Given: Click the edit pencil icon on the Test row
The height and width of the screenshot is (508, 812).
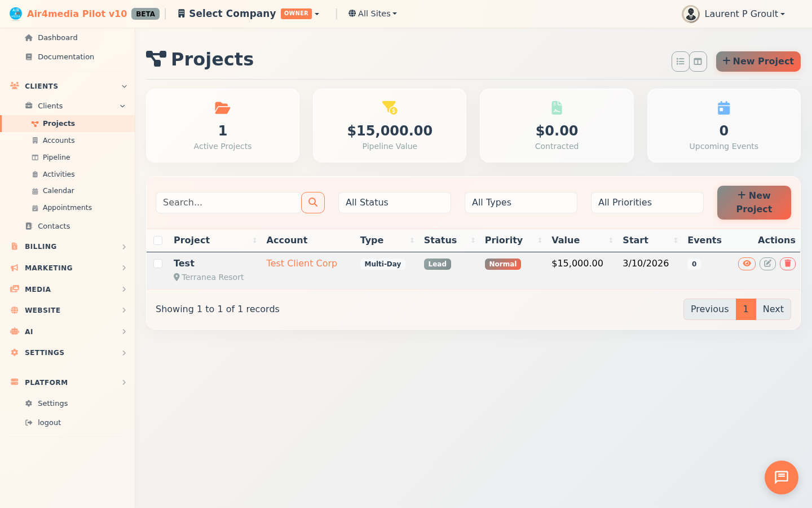Looking at the screenshot, I should 767,264.
